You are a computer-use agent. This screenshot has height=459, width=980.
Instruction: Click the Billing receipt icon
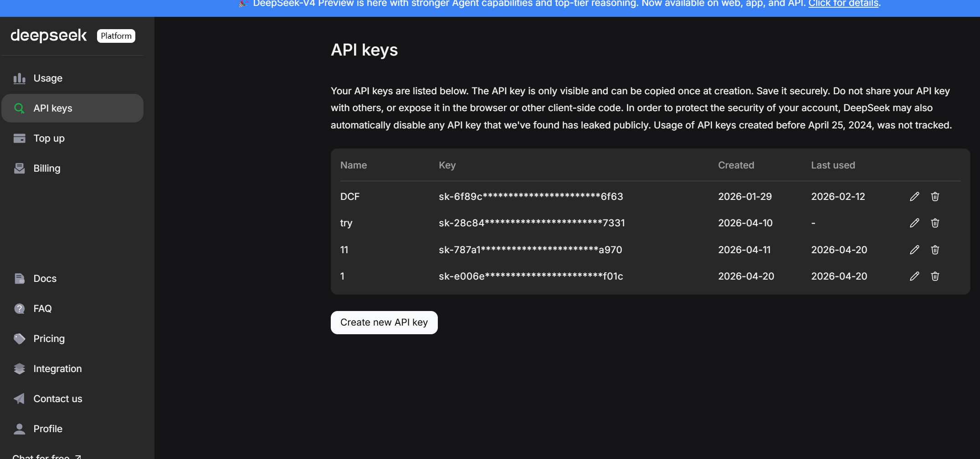pos(19,168)
